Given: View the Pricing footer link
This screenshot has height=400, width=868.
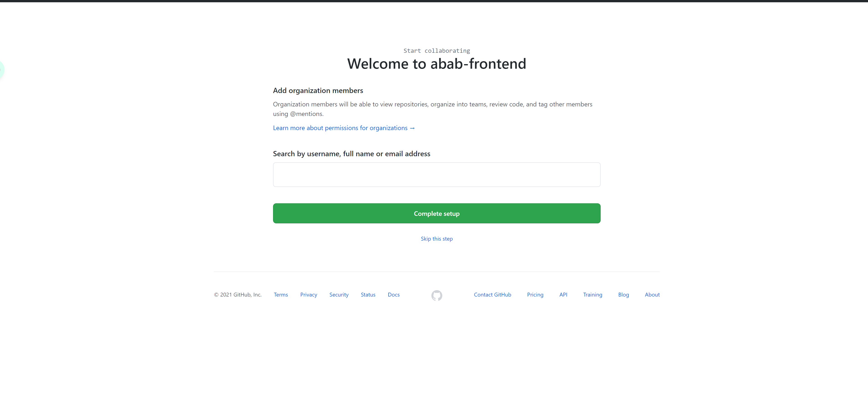Looking at the screenshot, I should (535, 295).
